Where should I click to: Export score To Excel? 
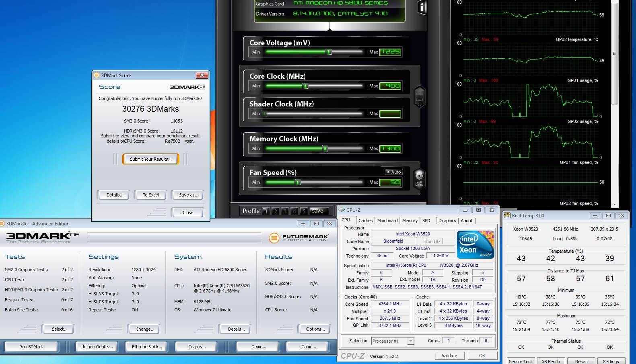[151, 195]
